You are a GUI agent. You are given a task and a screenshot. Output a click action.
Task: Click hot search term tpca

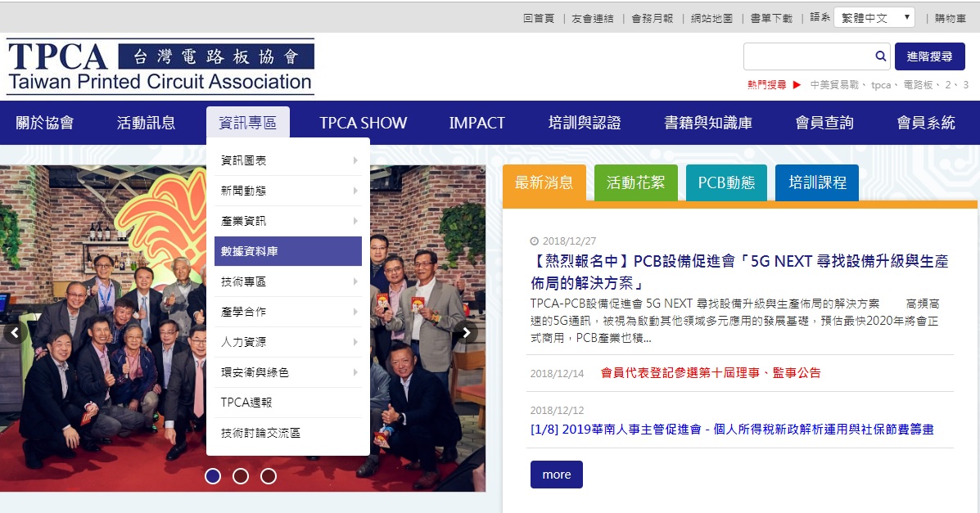[883, 85]
